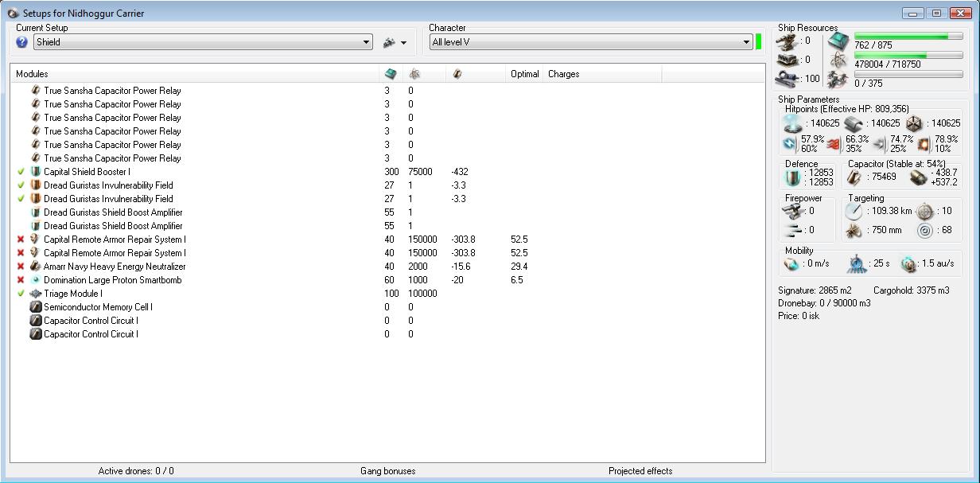Image resolution: width=980 pixels, height=483 pixels.
Task: Select the Semiconductor Memory Cell I row name
Action: click(x=99, y=307)
